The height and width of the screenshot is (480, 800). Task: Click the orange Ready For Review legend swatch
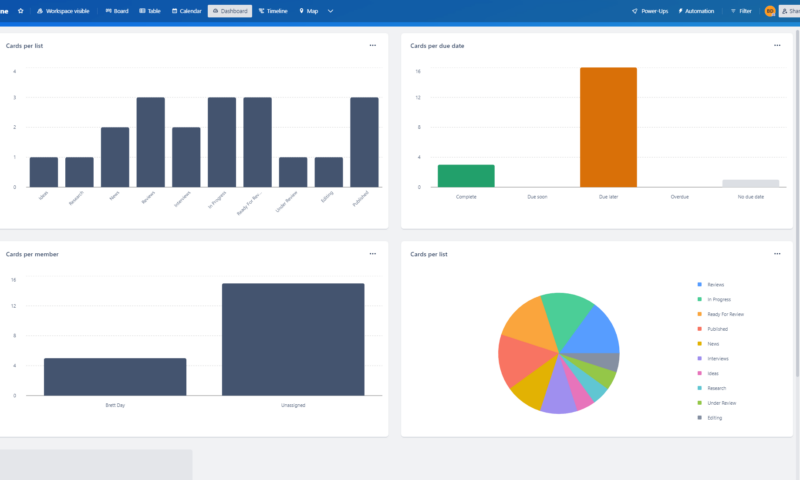click(x=699, y=314)
